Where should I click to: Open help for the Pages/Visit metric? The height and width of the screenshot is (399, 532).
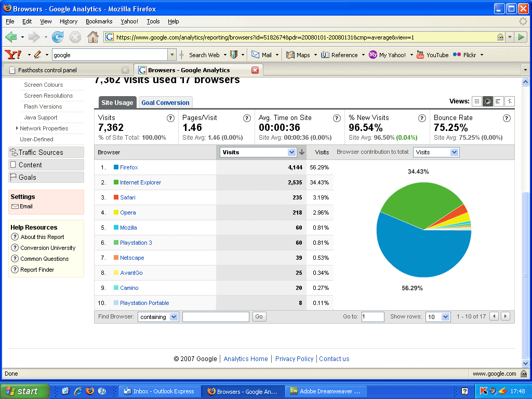point(247,118)
